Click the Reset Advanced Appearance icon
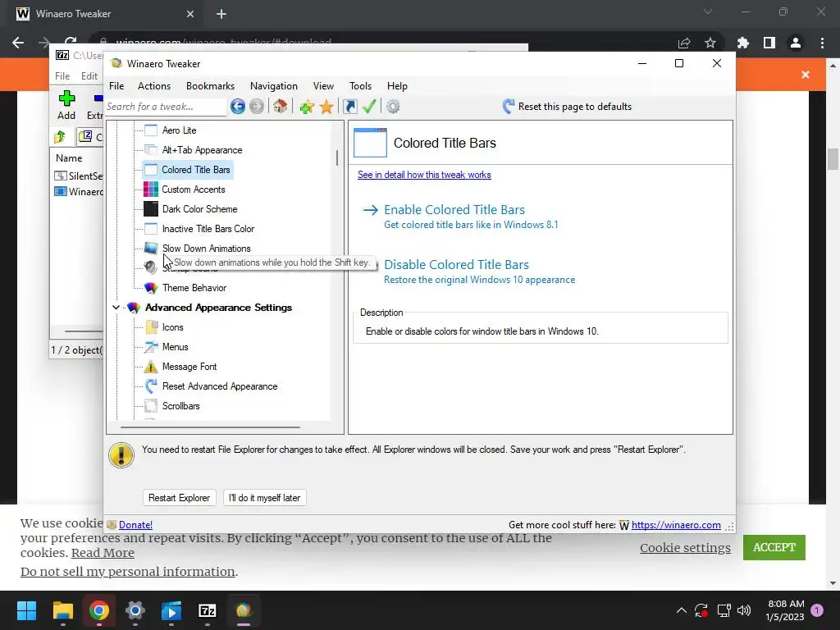 [x=151, y=386]
